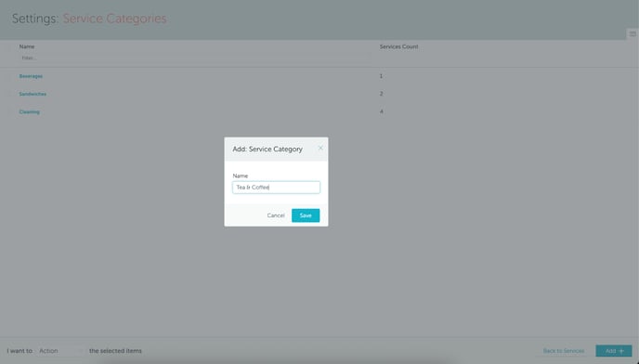Viewport: 639px width, 364px height.
Task: Sort by the Name column header
Action: 27,46
